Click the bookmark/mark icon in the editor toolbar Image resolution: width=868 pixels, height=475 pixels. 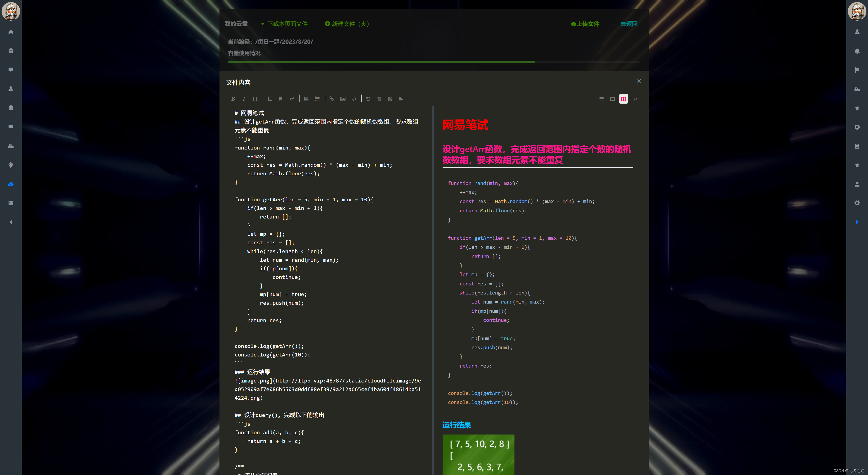click(280, 99)
